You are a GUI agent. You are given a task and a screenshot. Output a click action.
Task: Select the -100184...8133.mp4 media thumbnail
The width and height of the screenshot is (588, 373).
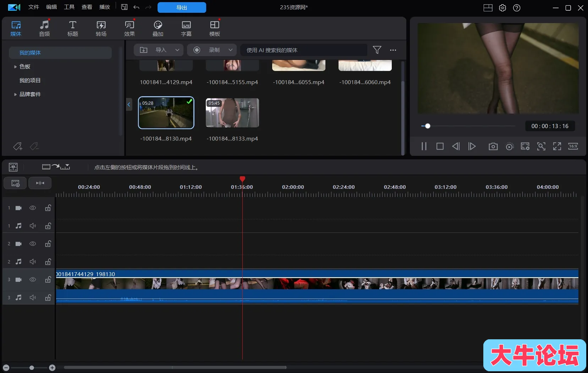click(x=232, y=113)
